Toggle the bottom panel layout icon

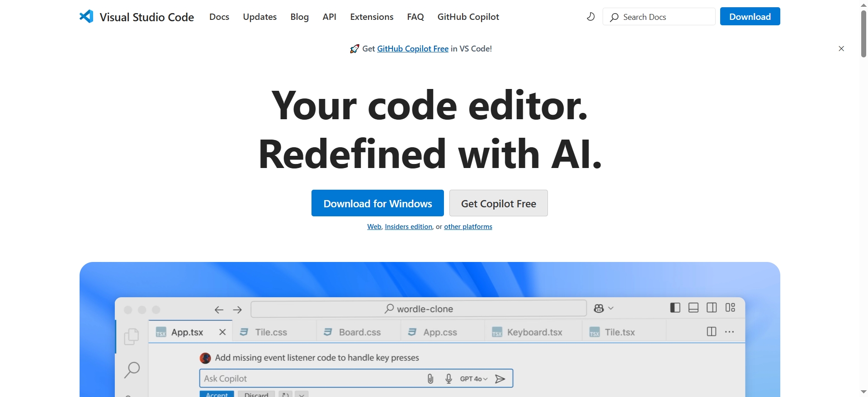tap(693, 308)
